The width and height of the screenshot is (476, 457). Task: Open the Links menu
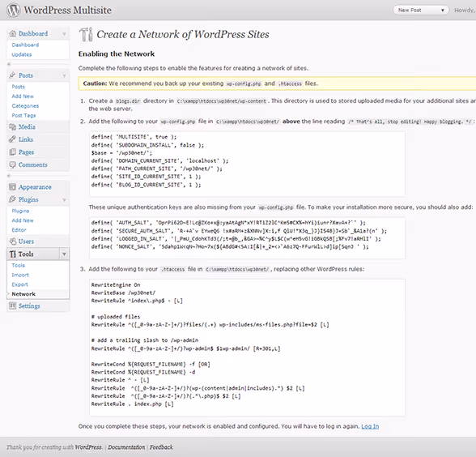pyautogui.click(x=26, y=139)
